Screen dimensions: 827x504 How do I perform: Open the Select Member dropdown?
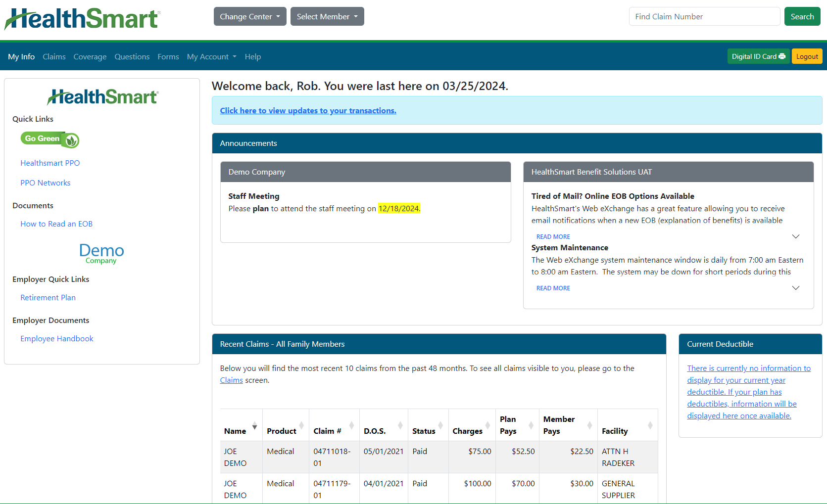[327, 16]
